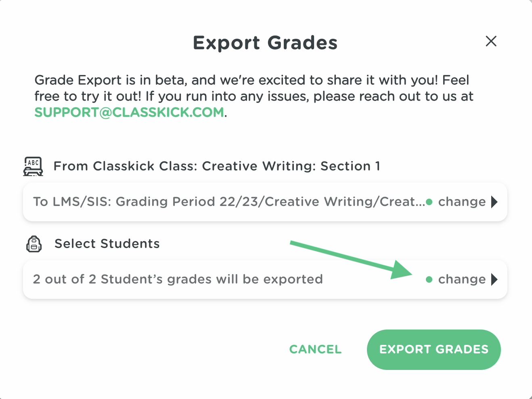
Task: Cancel the grade export
Action: click(315, 349)
